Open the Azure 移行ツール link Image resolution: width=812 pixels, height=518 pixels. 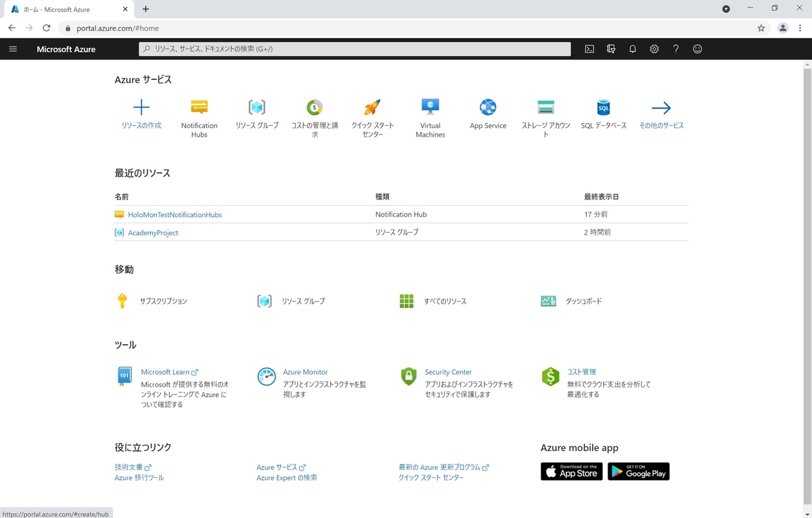click(x=139, y=477)
